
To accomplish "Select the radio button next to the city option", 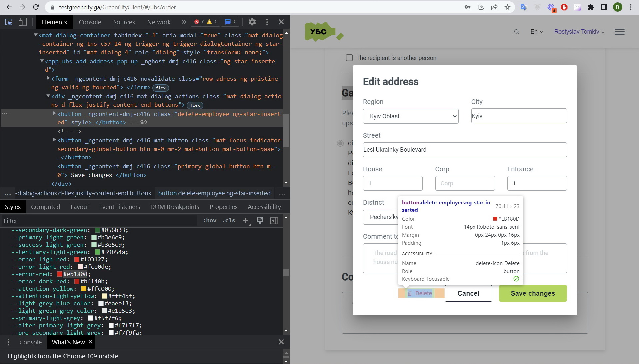I will (x=341, y=143).
